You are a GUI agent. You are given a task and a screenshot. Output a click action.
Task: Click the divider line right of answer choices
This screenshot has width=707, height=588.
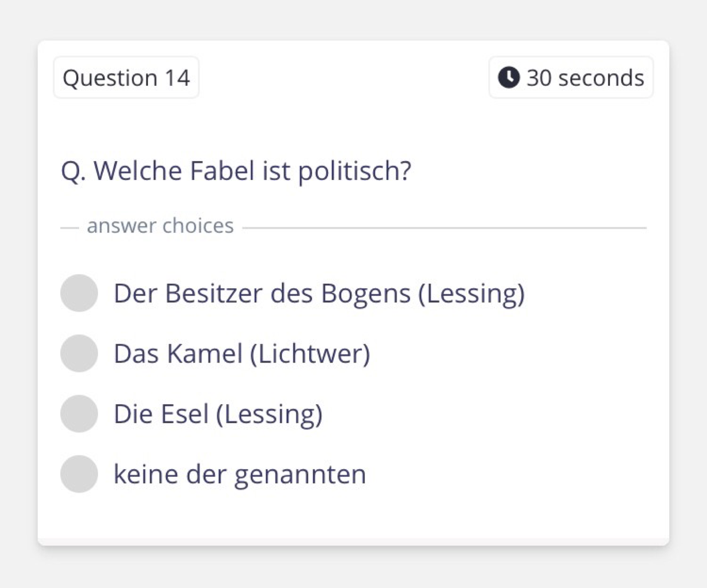444,228
